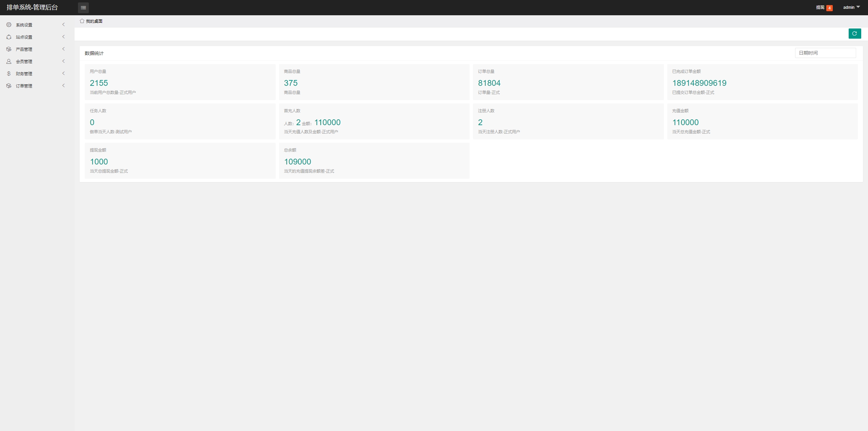The image size is (868, 431).
Task: Click the hamburger sidebar toggle icon
Action: click(83, 7)
